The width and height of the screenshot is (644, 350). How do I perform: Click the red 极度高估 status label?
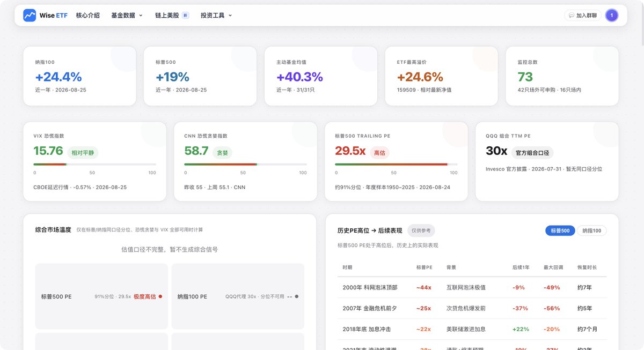click(x=145, y=296)
